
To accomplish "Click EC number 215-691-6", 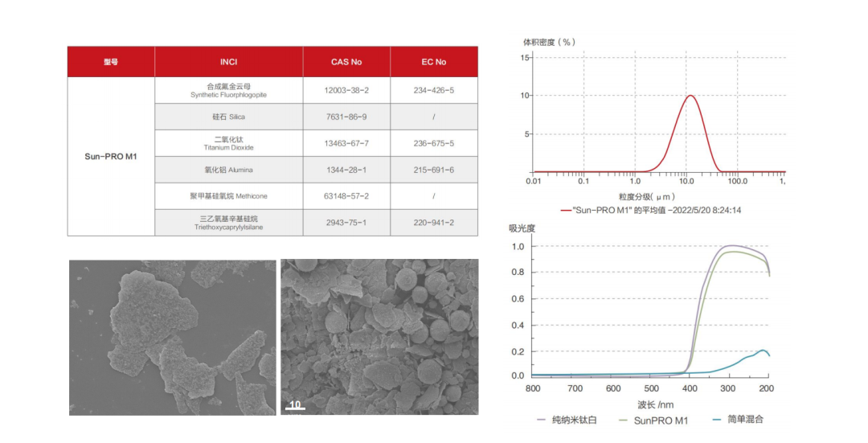I will click(x=434, y=170).
